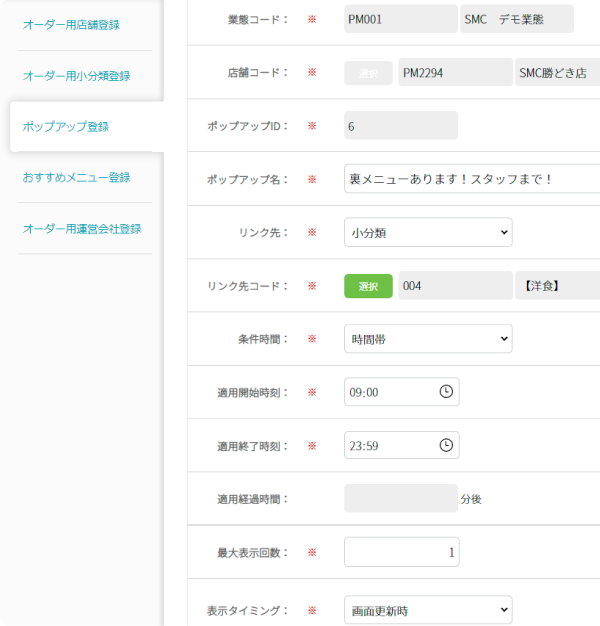Image resolution: width=600 pixels, height=626 pixels.
Task: Select ポップアップ登録 in sidebar
Action: (x=66, y=127)
